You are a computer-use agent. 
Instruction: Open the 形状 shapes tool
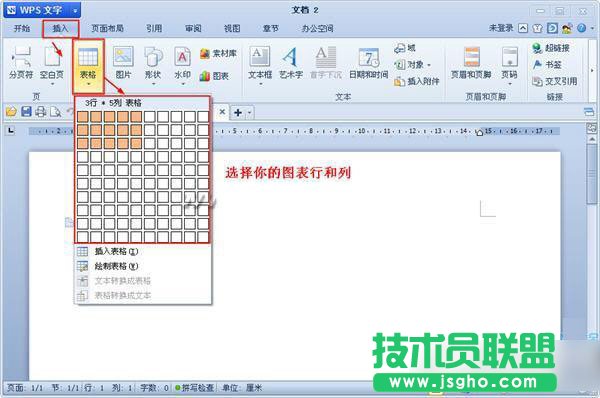tap(153, 63)
